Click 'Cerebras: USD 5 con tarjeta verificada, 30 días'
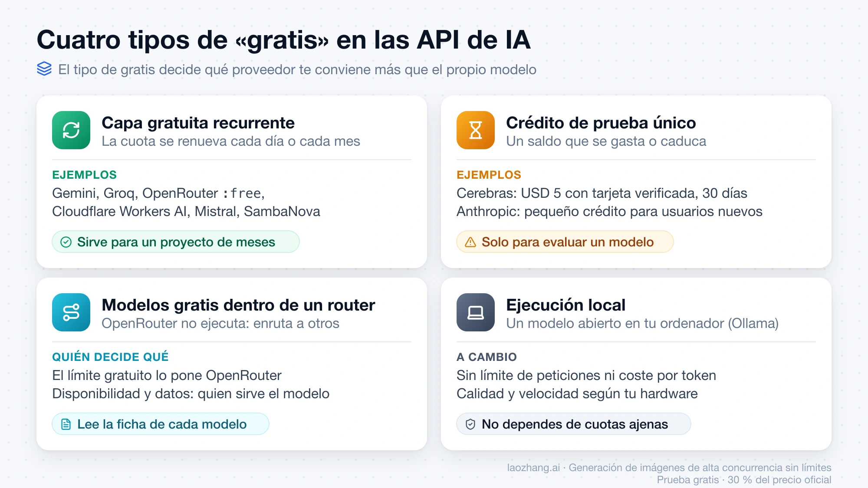Image resolution: width=868 pixels, height=488 pixels. click(602, 193)
